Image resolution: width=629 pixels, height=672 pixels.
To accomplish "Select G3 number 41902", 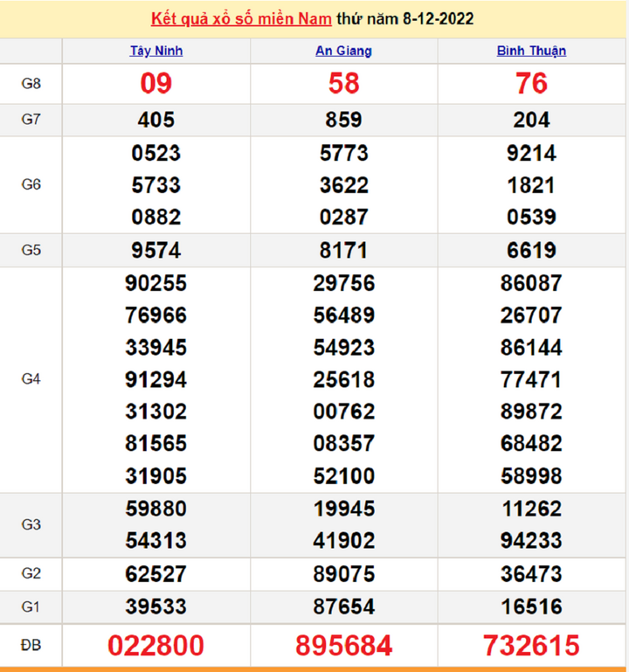I will click(343, 540).
